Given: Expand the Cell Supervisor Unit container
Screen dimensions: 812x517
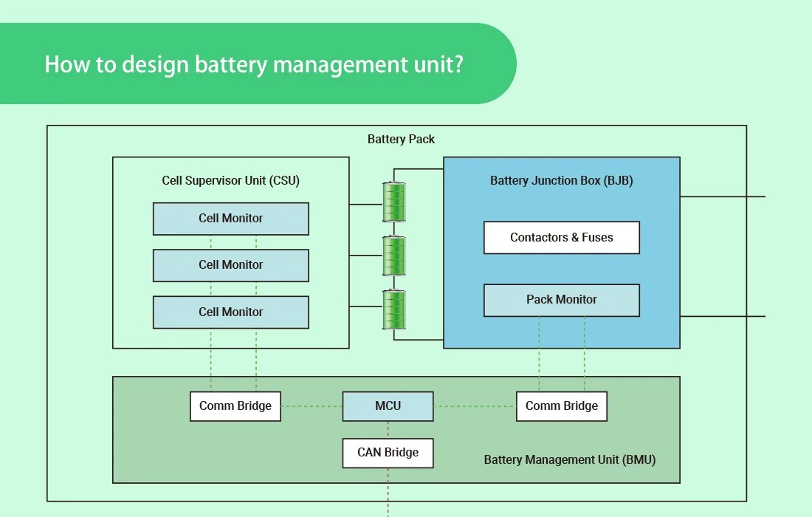Looking at the screenshot, I should [230, 179].
